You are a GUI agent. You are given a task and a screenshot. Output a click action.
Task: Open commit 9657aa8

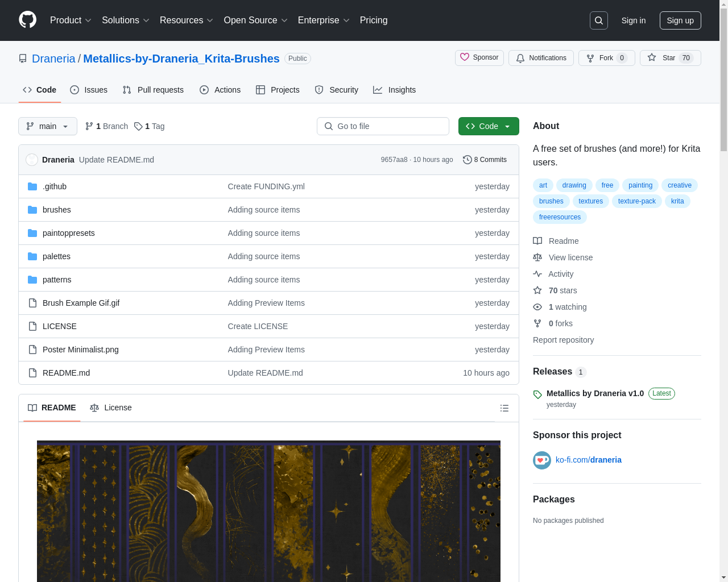[394, 160]
